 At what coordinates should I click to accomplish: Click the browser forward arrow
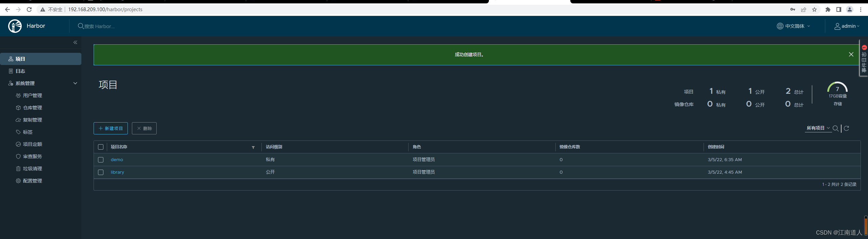tap(18, 9)
